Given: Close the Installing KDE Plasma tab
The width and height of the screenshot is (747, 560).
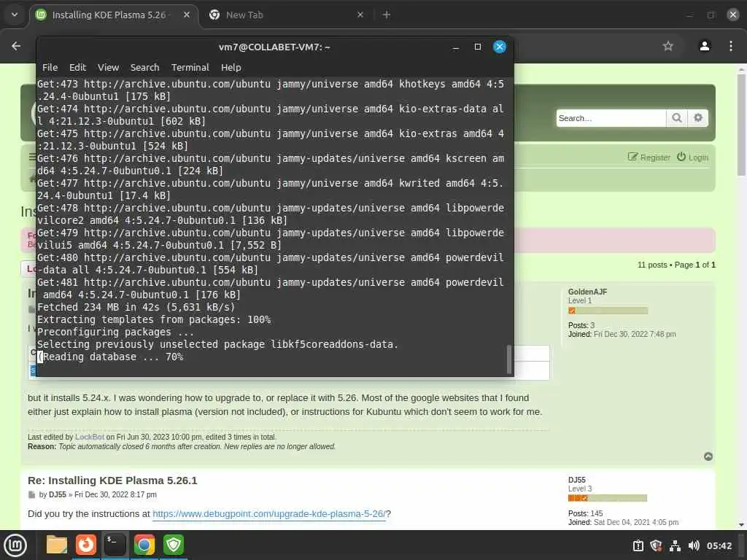Looking at the screenshot, I should pyautogui.click(x=187, y=15).
